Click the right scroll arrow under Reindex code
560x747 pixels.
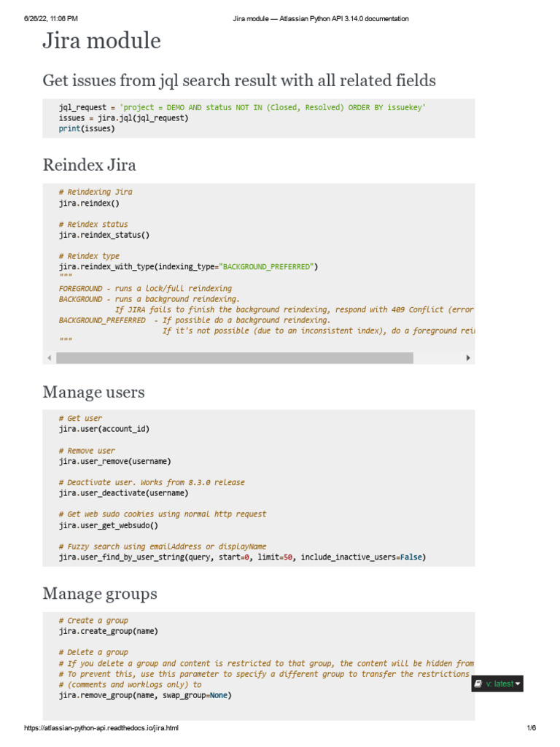click(x=468, y=358)
